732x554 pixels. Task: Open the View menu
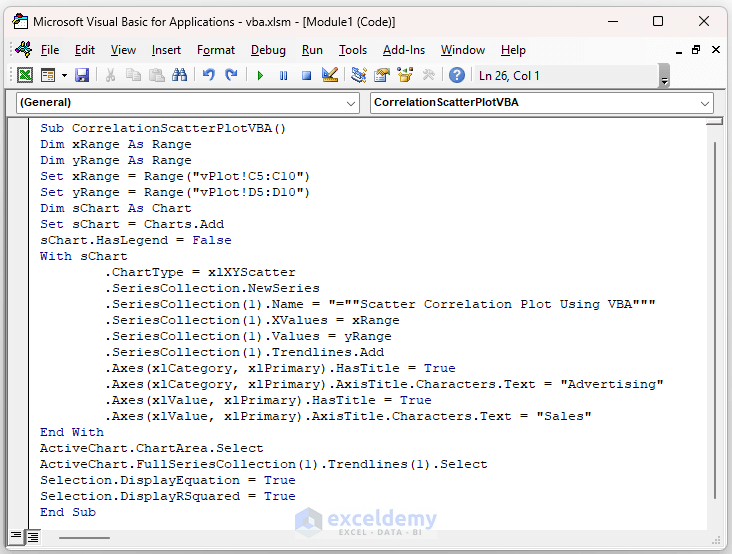pyautogui.click(x=123, y=50)
